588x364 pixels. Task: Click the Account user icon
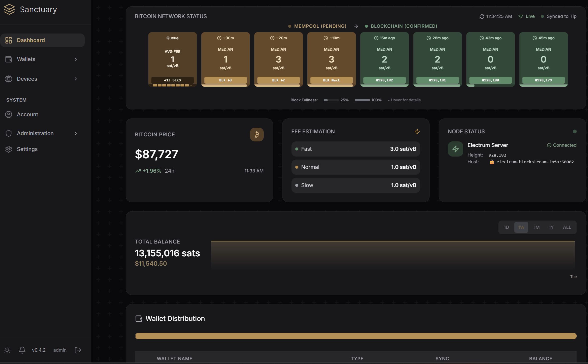[9, 114]
